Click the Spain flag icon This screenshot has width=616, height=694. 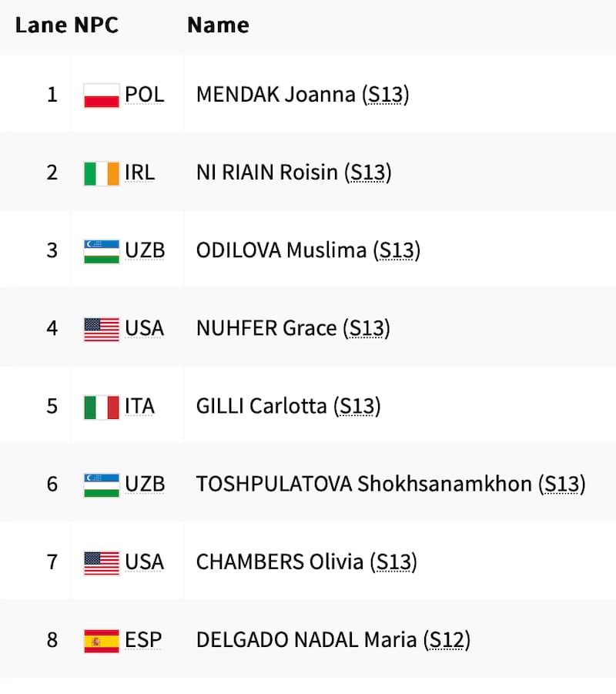point(102,640)
